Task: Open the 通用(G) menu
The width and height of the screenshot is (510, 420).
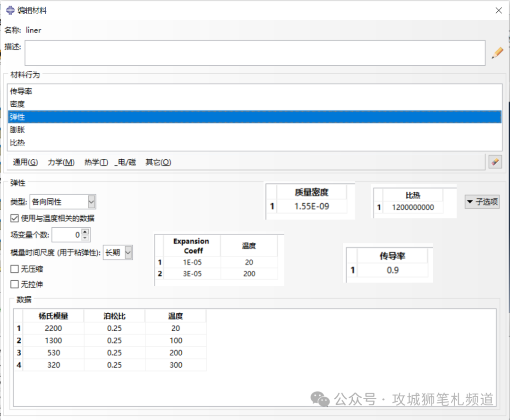Action: click(25, 162)
